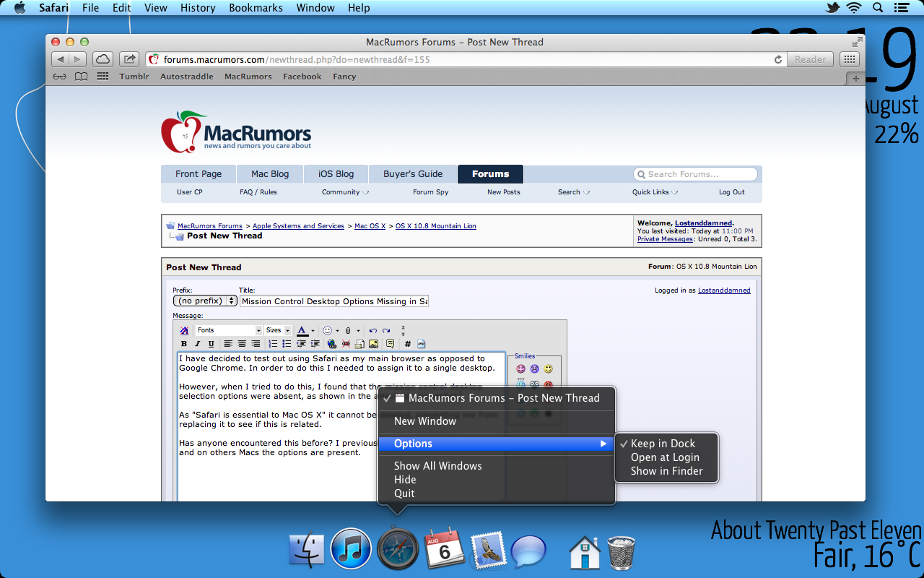Center-align the message text
Screen dimensions: 924x578
(x=242, y=344)
